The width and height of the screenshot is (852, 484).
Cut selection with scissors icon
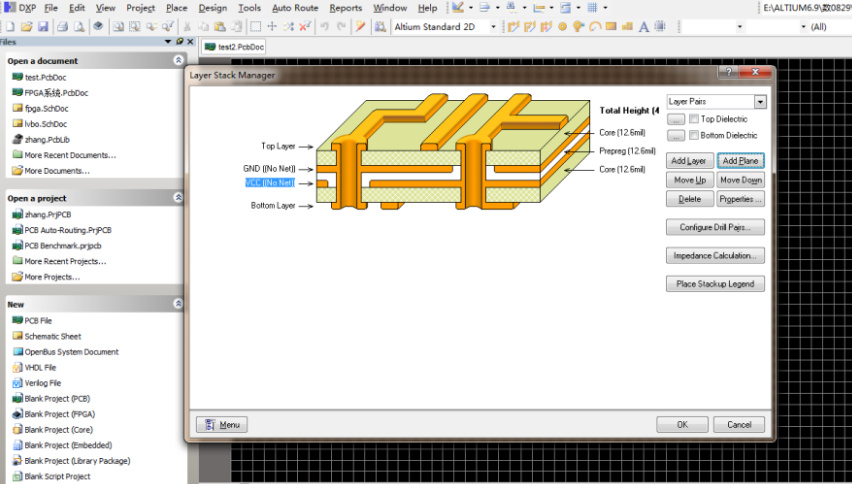[186, 27]
